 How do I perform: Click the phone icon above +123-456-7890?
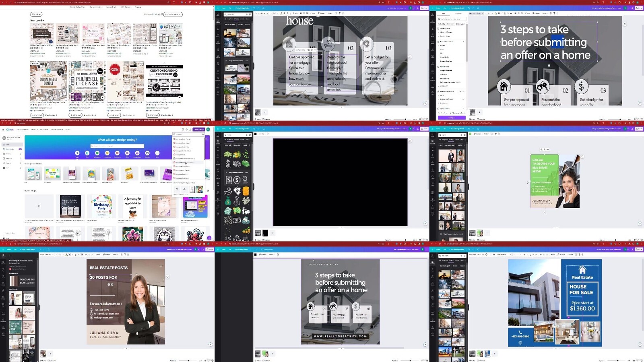tap(520, 332)
